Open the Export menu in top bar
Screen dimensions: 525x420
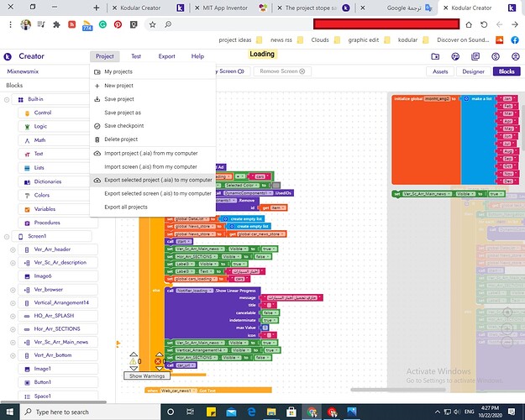pos(166,56)
